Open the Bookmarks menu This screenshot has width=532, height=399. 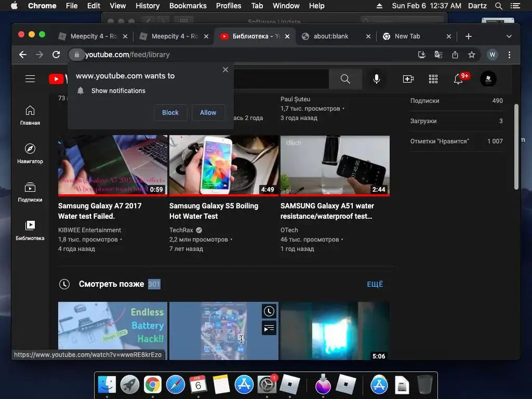coord(188,6)
